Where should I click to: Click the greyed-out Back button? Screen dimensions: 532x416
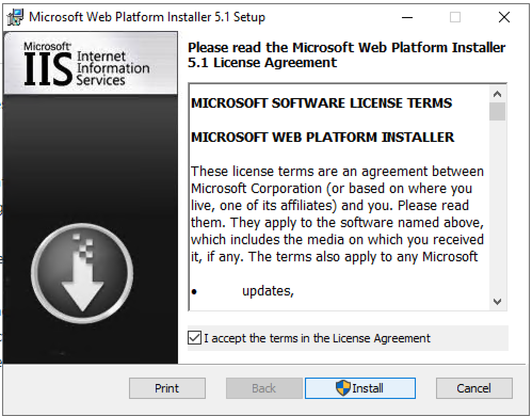coord(264,388)
